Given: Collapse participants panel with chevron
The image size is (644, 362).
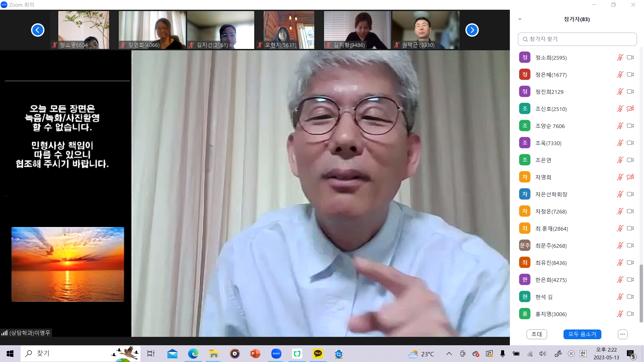Looking at the screenshot, I should pos(520,19).
